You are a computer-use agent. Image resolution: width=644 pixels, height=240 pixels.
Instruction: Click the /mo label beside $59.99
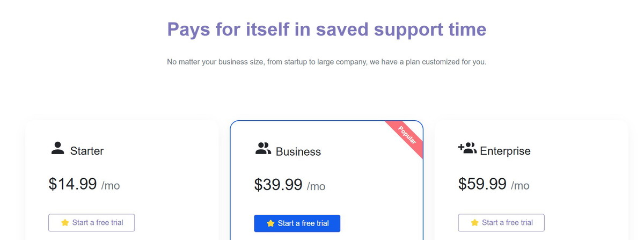[520, 186]
